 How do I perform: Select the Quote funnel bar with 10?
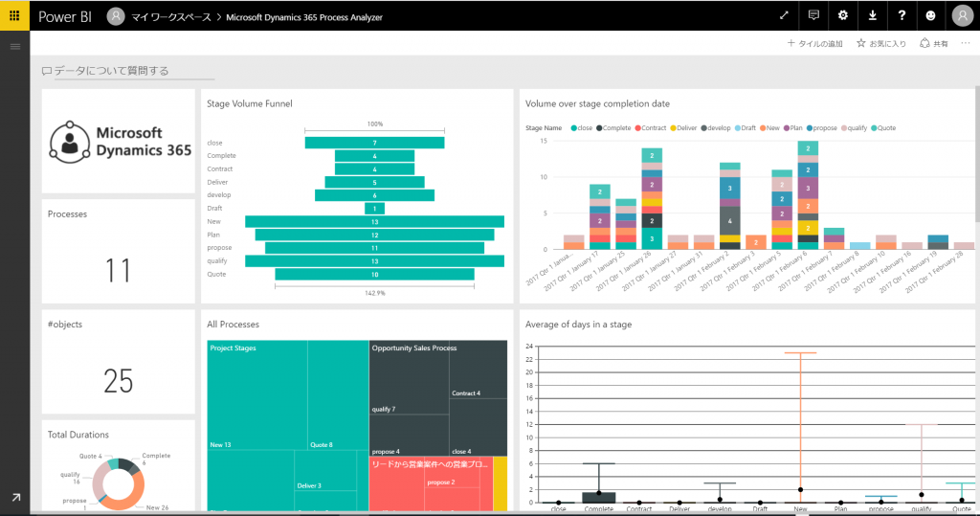[x=374, y=274]
